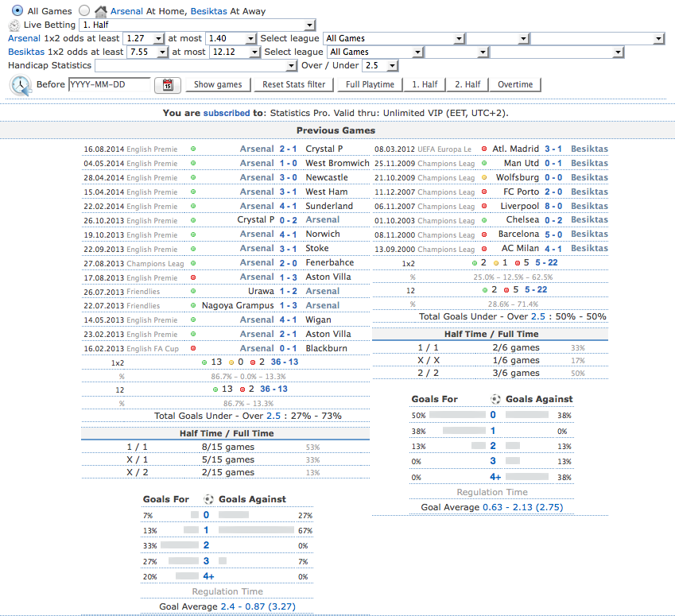Open the Handicap Statistics dropdown

[x=196, y=65]
